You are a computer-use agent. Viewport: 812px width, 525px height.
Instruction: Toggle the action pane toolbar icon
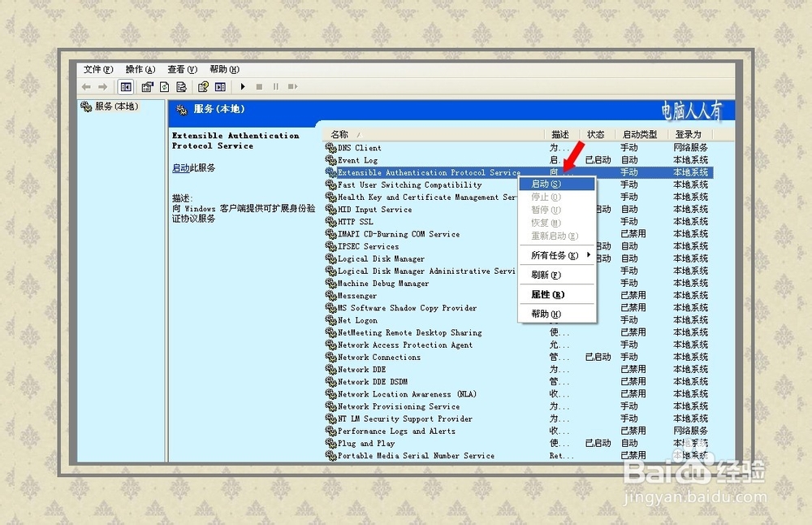coord(221,87)
